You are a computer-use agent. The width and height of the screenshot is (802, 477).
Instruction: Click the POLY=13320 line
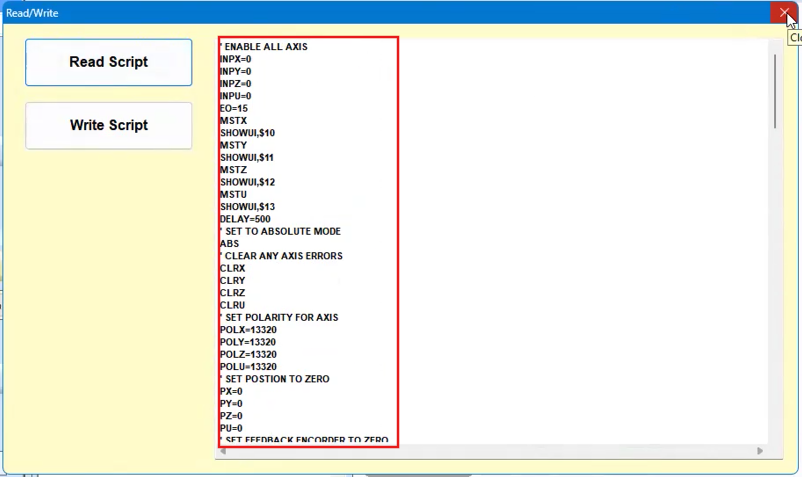248,342
